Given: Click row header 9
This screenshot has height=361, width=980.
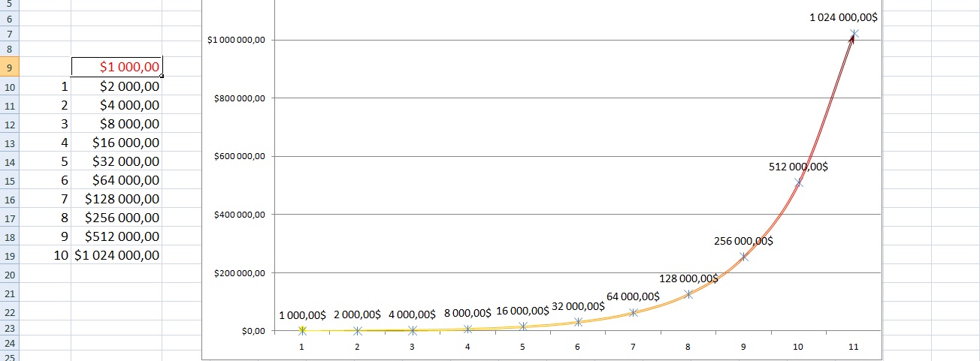Looking at the screenshot, I should (9, 68).
